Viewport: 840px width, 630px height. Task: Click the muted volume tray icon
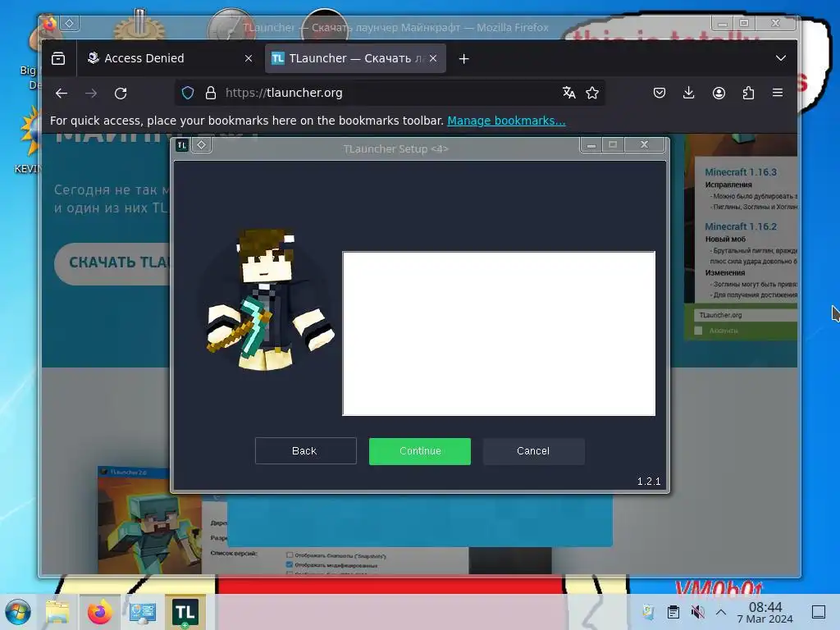(697, 612)
